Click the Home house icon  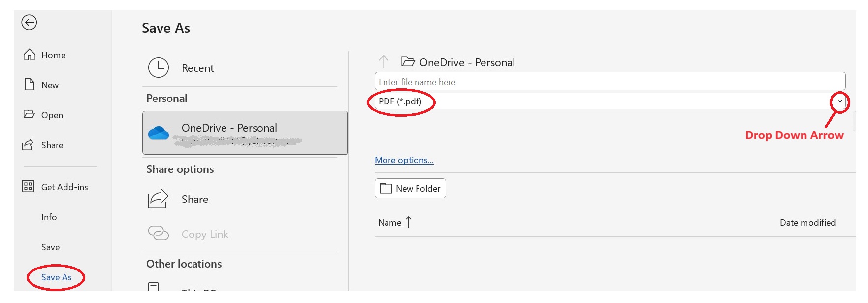point(30,55)
